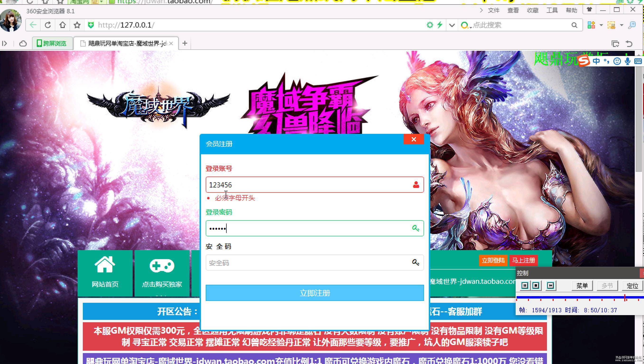Open the 收藏 menu

click(532, 10)
